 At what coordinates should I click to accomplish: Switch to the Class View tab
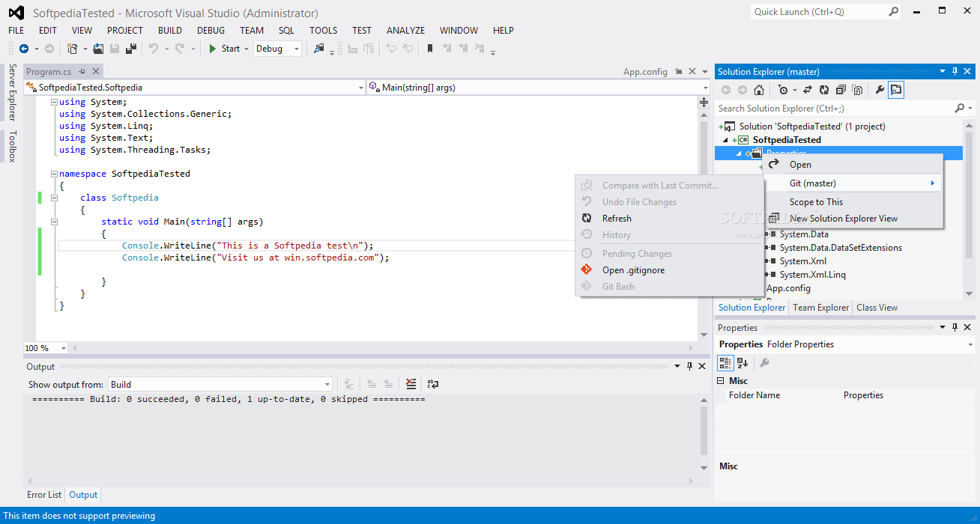point(877,308)
